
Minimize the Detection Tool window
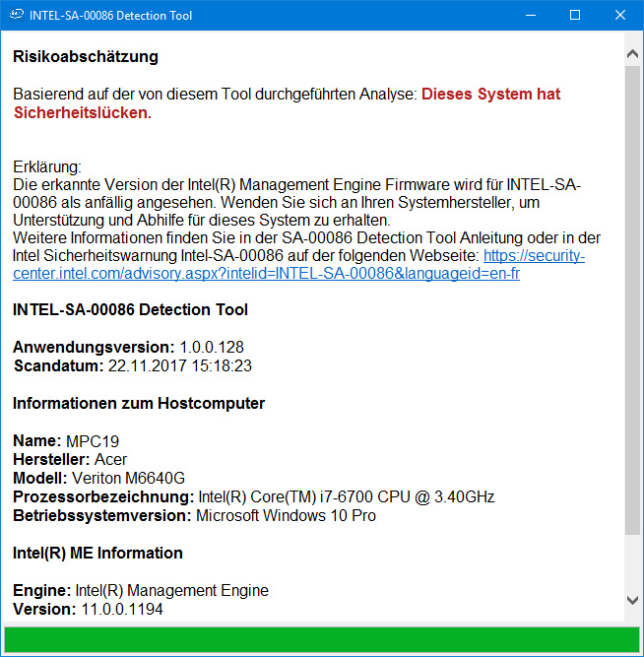coord(531,15)
